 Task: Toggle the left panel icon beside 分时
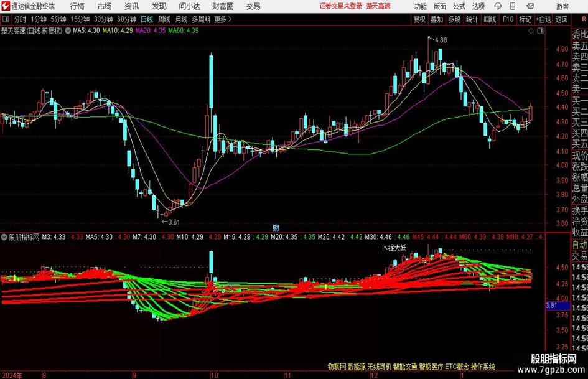tap(5, 19)
